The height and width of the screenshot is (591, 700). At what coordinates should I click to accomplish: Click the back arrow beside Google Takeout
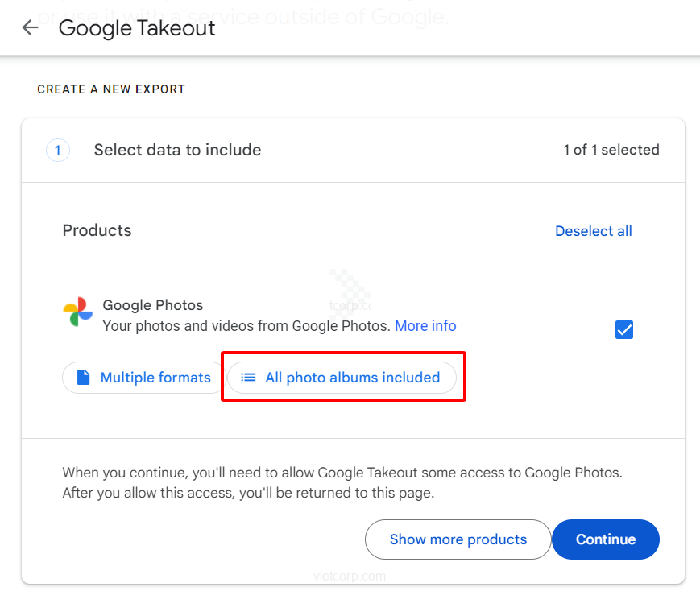(30, 28)
